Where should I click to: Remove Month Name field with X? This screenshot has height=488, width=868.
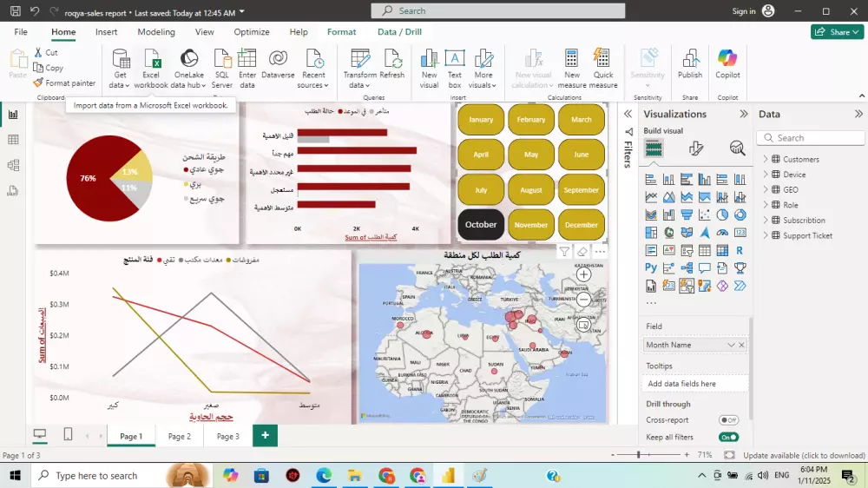click(742, 345)
